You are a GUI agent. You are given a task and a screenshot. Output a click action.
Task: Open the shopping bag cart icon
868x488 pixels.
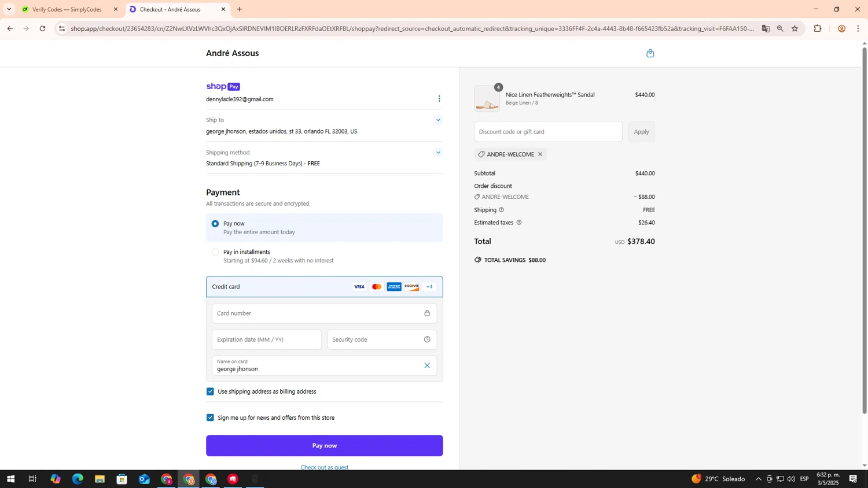650,53
